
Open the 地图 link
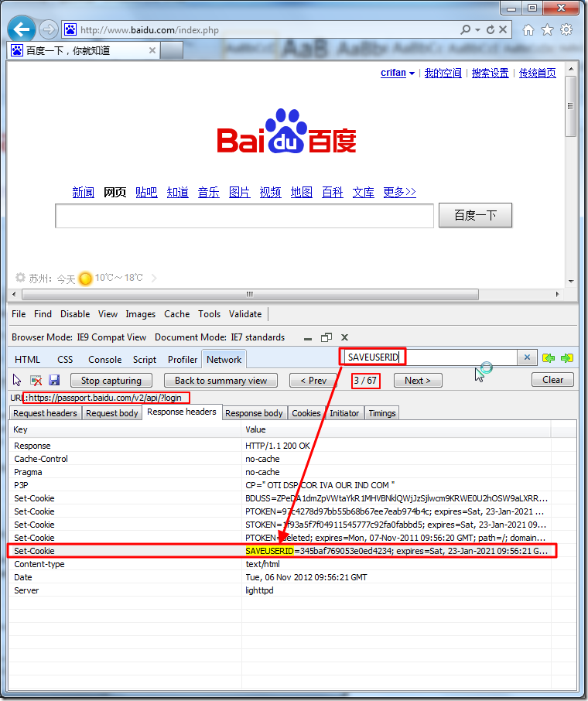click(302, 192)
